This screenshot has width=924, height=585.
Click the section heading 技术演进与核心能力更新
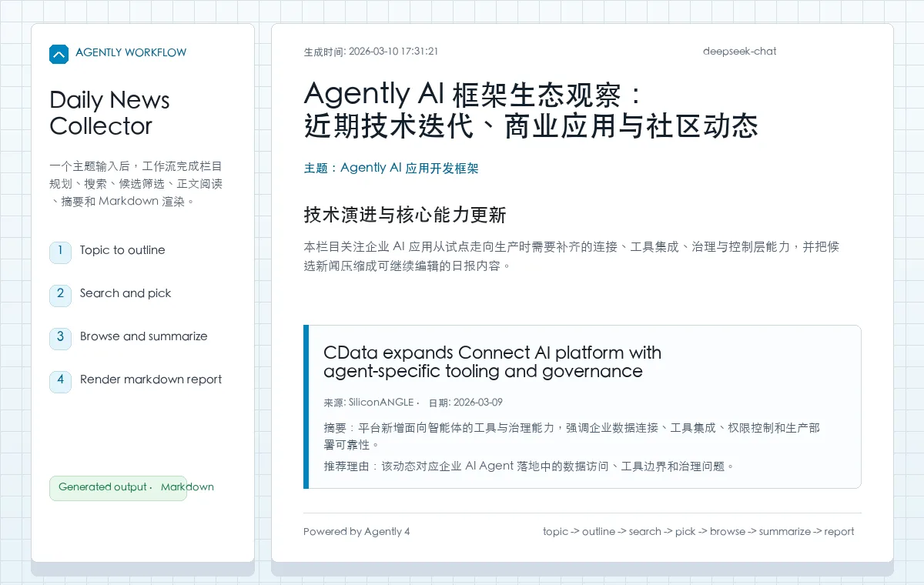tap(405, 216)
